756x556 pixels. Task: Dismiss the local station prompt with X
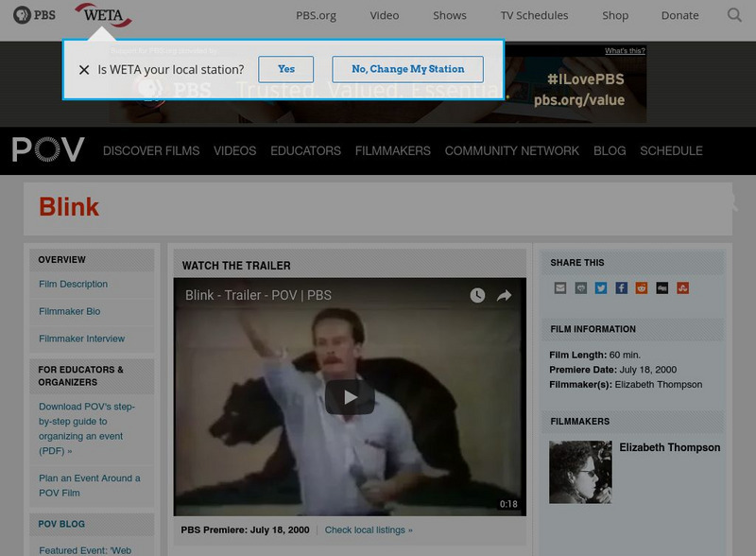pos(84,70)
